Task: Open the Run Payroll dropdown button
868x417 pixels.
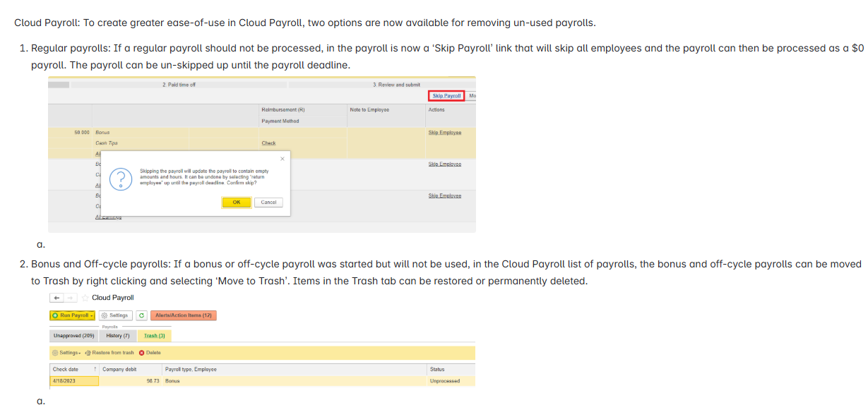Action: coord(72,315)
